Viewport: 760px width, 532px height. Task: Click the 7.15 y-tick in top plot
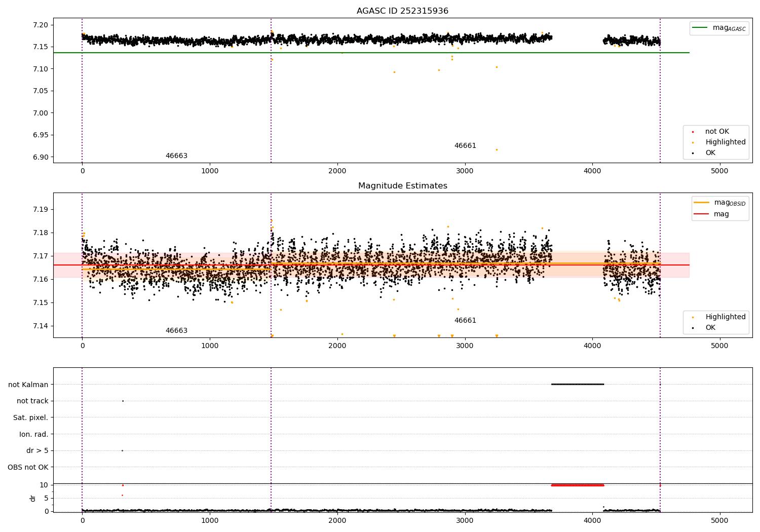click(x=41, y=47)
